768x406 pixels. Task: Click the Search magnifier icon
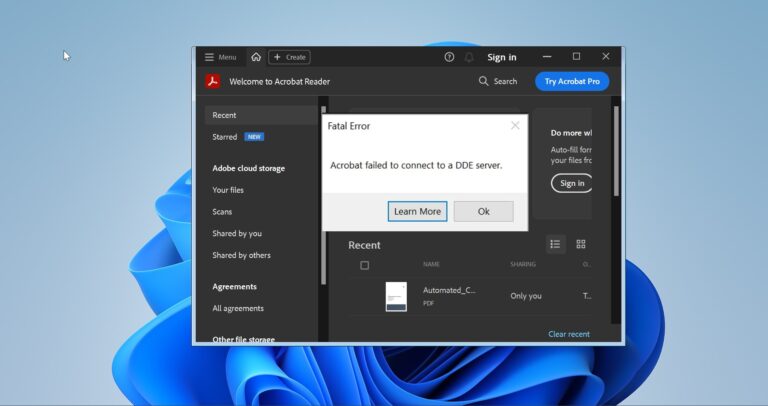(x=483, y=81)
